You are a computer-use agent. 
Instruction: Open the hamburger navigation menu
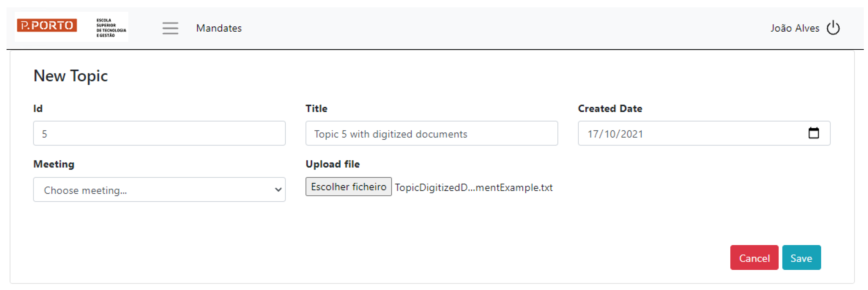click(170, 28)
